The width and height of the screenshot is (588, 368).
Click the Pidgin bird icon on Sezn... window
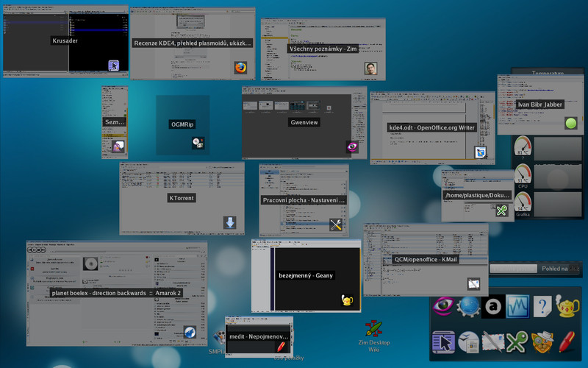118,146
